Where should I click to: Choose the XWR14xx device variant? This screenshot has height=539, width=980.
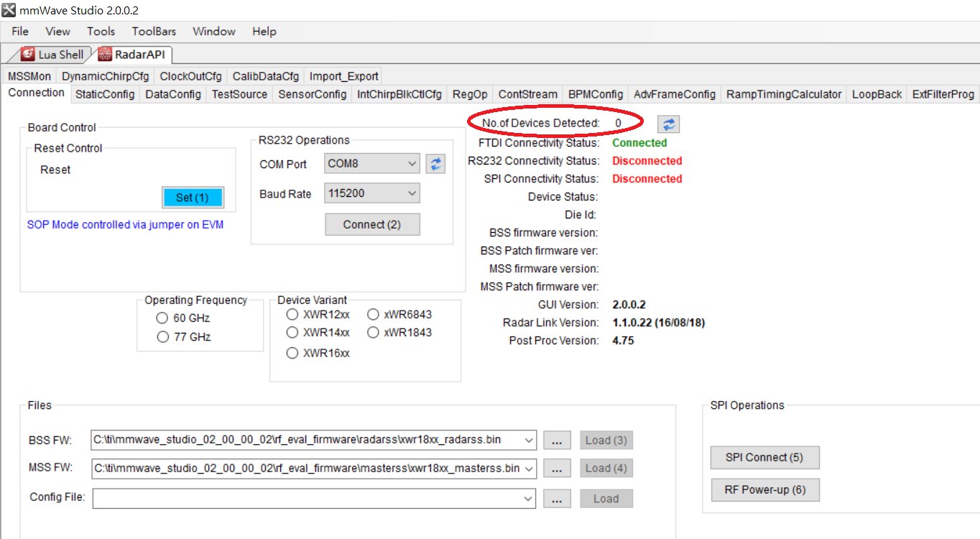[292, 333]
